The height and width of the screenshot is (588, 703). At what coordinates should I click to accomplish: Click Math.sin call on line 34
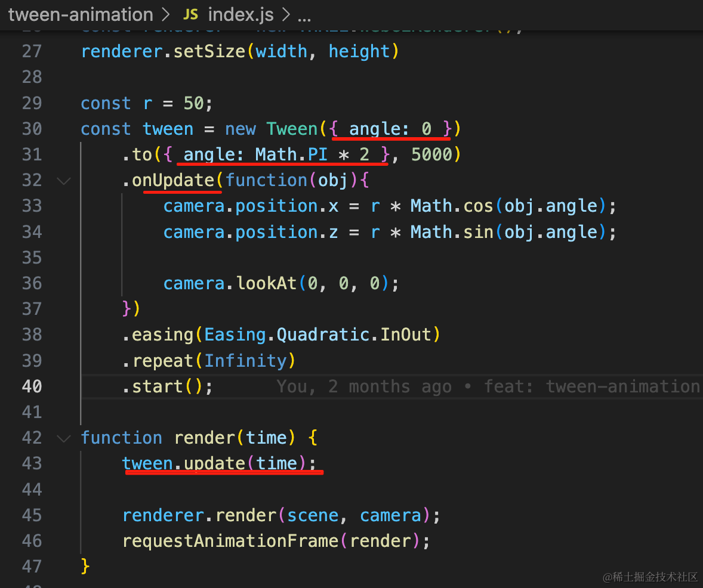click(x=508, y=232)
